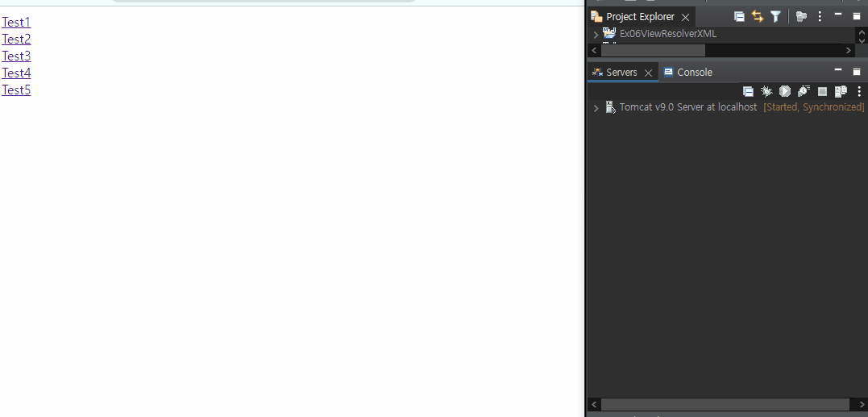Close the Project Explorer tab
Image resolution: width=868 pixels, height=417 pixels.
click(x=685, y=17)
